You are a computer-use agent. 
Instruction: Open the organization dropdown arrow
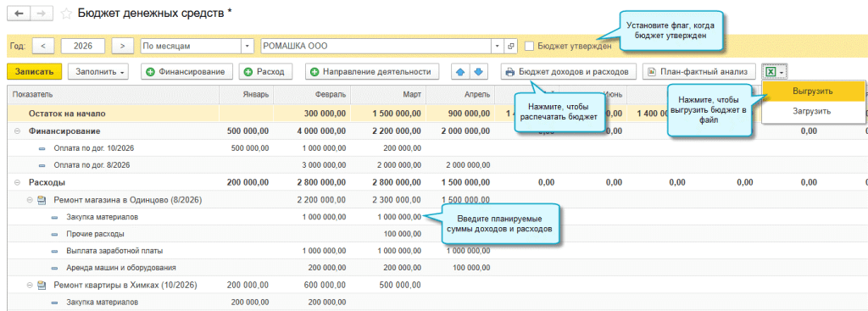point(498,46)
